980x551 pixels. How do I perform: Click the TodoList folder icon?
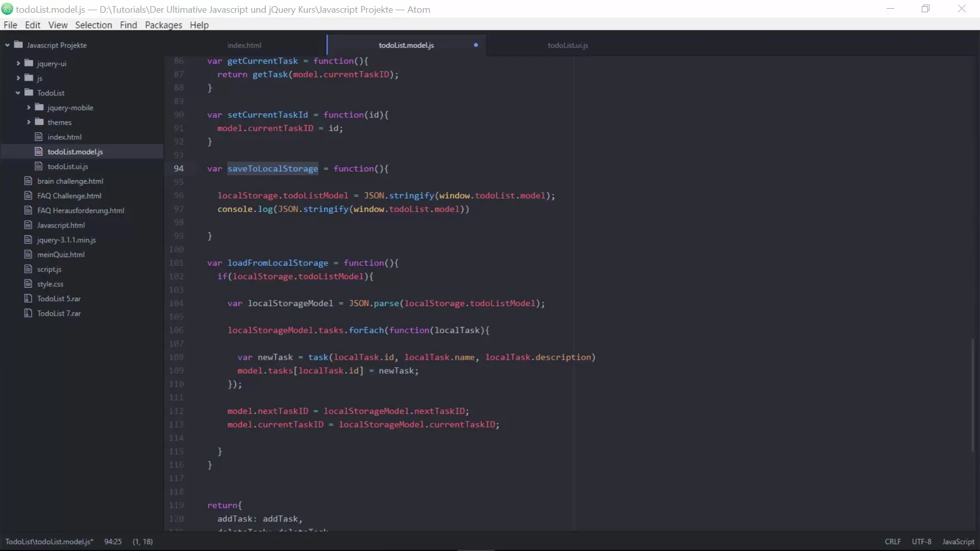29,93
